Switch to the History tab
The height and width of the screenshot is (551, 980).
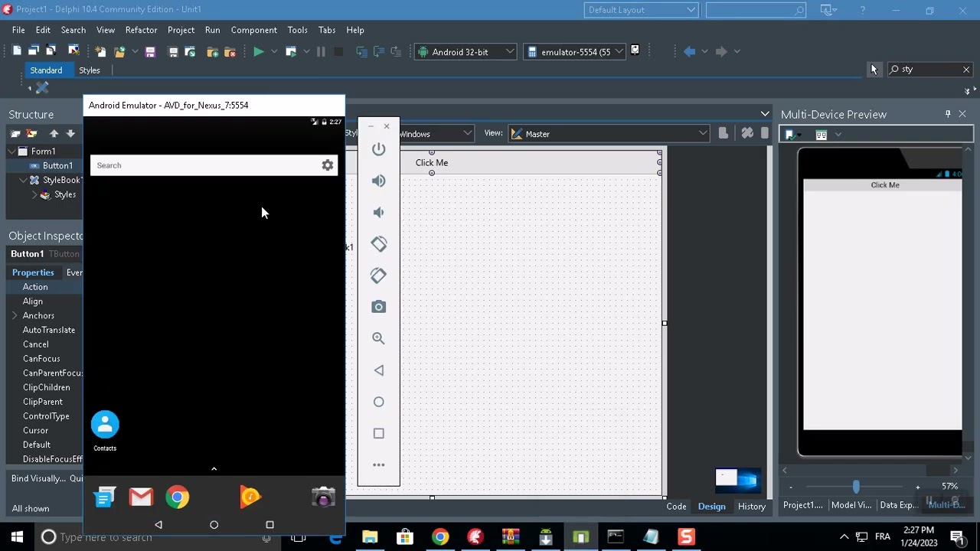tap(751, 506)
